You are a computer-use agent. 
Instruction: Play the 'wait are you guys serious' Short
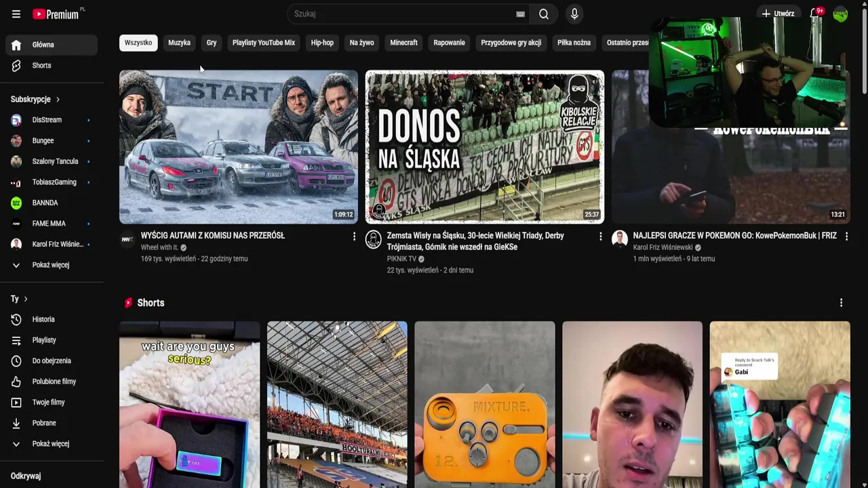pyautogui.click(x=189, y=405)
